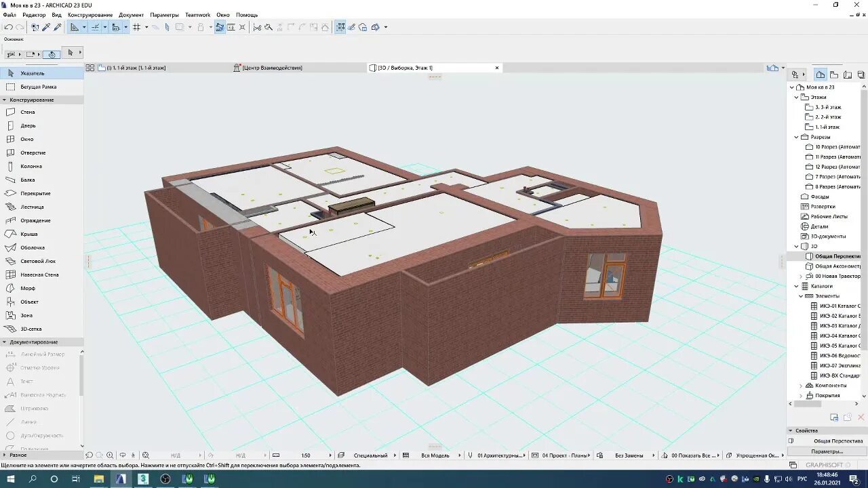
Task: Expand the Компоненты tree node
Action: (x=801, y=386)
